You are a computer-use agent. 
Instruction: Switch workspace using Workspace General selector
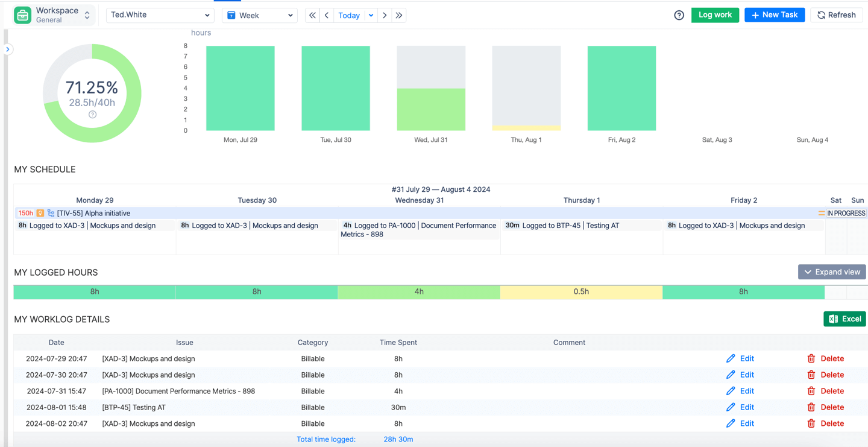(x=87, y=15)
